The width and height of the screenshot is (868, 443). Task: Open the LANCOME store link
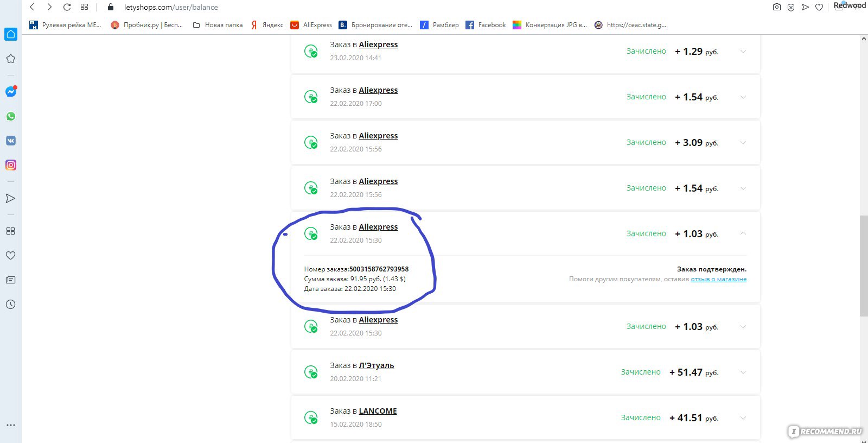pos(378,412)
